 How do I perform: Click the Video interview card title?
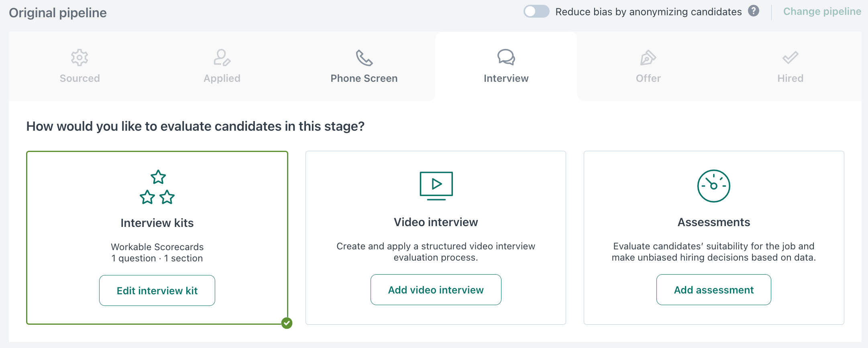point(436,222)
